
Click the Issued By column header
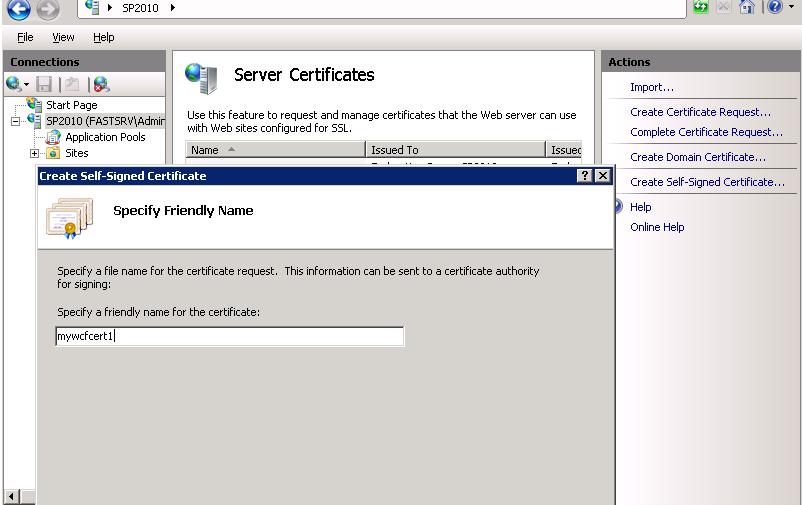coord(564,150)
